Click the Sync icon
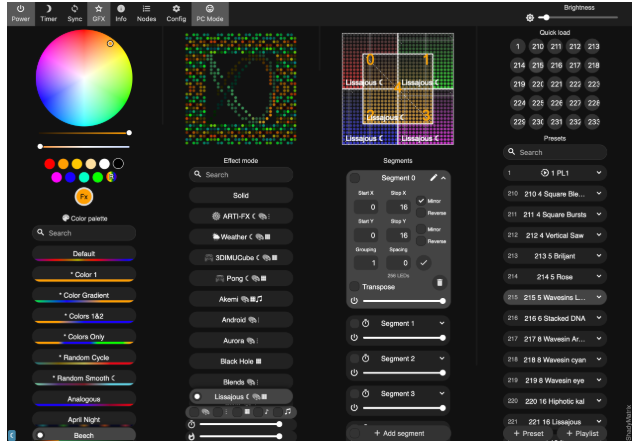The image size is (633, 442). coord(74,13)
